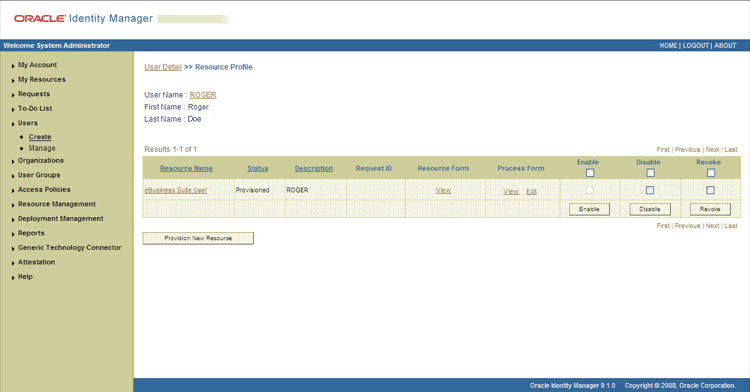The height and width of the screenshot is (392, 750).
Task: Click Last in top pagination
Action: (731, 150)
